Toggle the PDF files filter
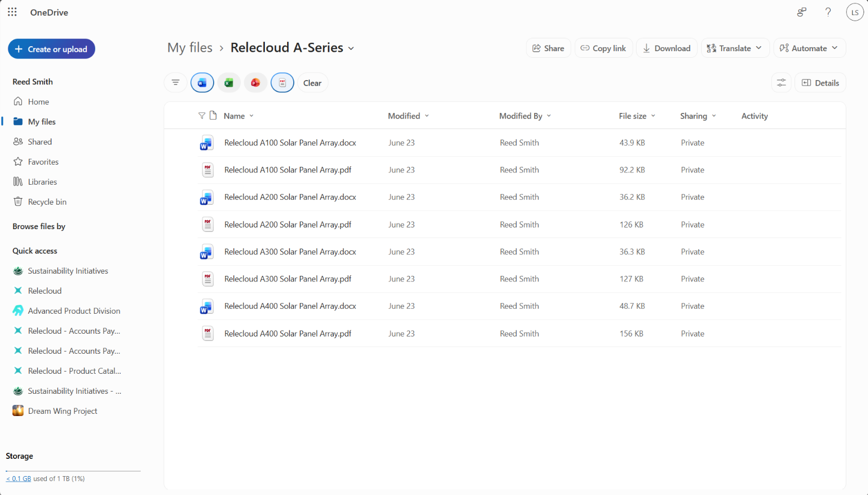 click(x=283, y=83)
